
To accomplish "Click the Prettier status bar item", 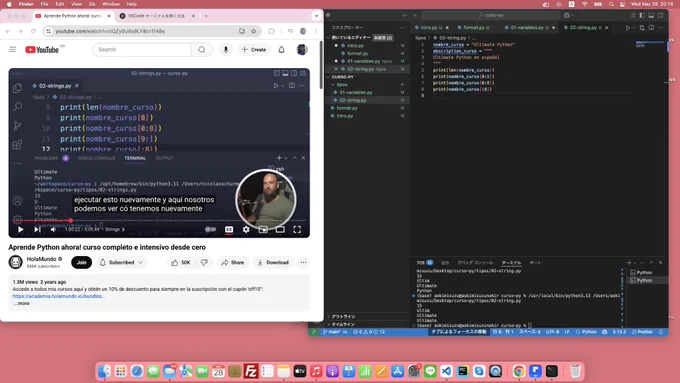I will (x=642, y=332).
